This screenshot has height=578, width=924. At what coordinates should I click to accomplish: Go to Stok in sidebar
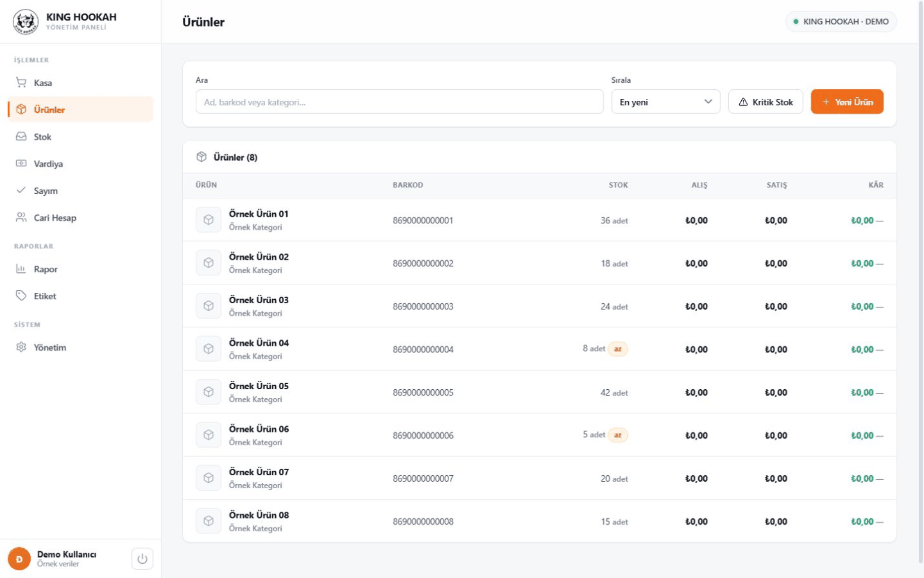tap(81, 137)
